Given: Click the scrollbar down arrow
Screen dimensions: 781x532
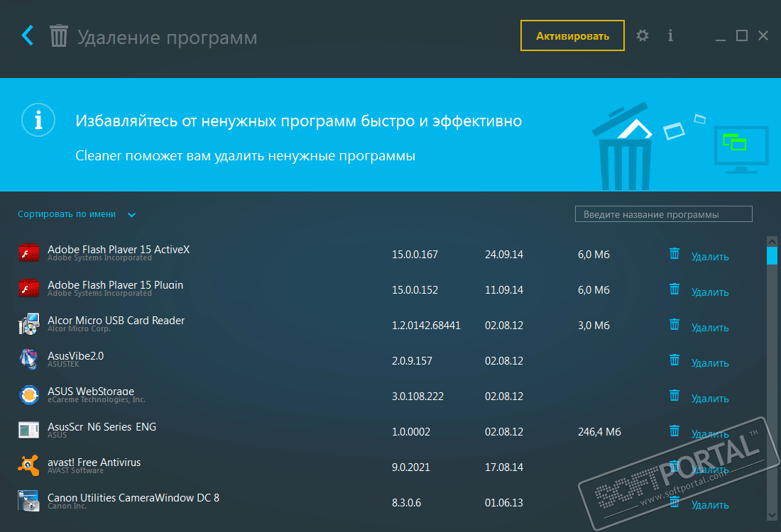Looking at the screenshot, I should pyautogui.click(x=772, y=516).
